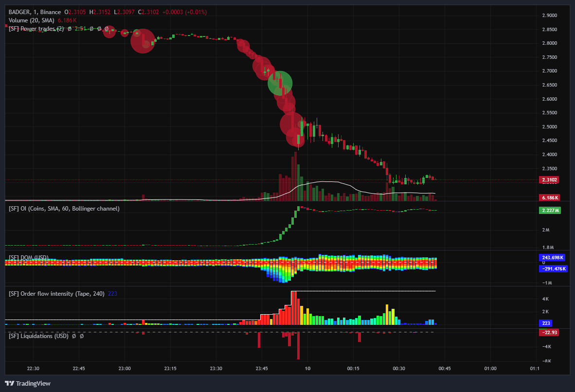
Task: Click the 23:15 time axis label
Action: [x=170, y=369]
